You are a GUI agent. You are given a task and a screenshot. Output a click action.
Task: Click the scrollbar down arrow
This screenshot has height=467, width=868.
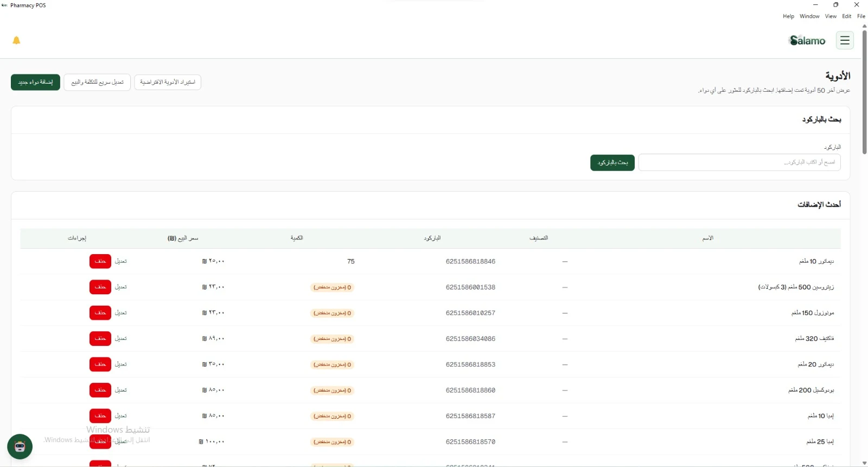coord(864,463)
